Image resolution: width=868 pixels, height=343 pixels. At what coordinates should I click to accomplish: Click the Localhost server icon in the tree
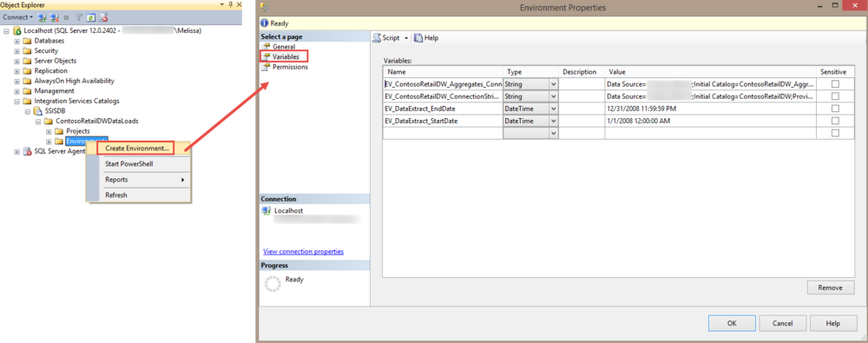click(17, 31)
